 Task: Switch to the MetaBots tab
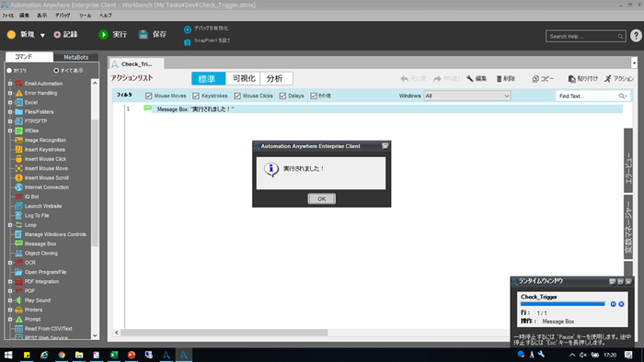click(76, 57)
